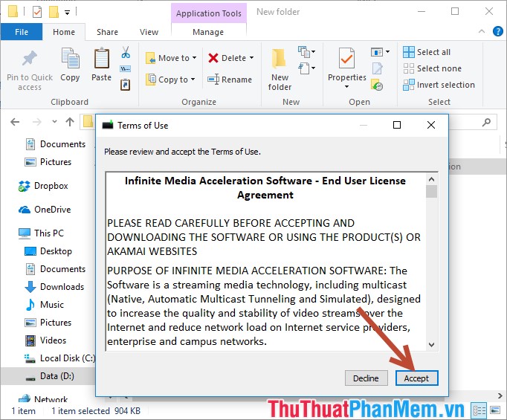Create a New folder from ribbon
This screenshot has height=420, width=507.
click(x=280, y=69)
